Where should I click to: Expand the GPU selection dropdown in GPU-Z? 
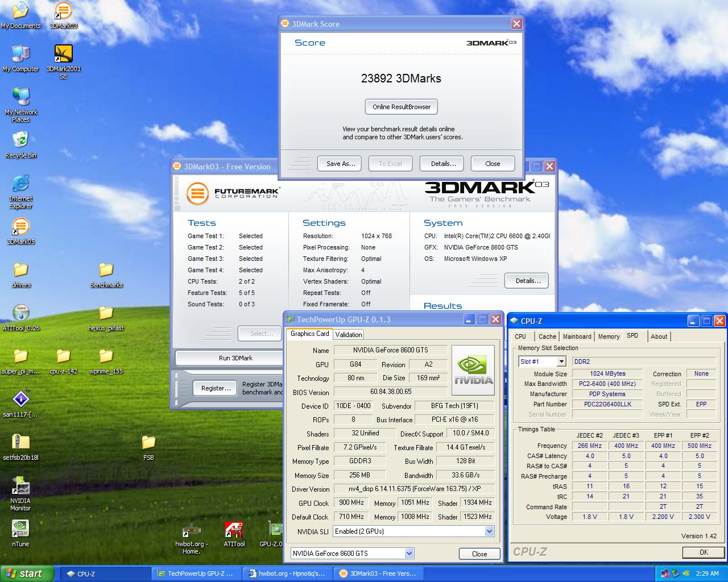pos(409,553)
